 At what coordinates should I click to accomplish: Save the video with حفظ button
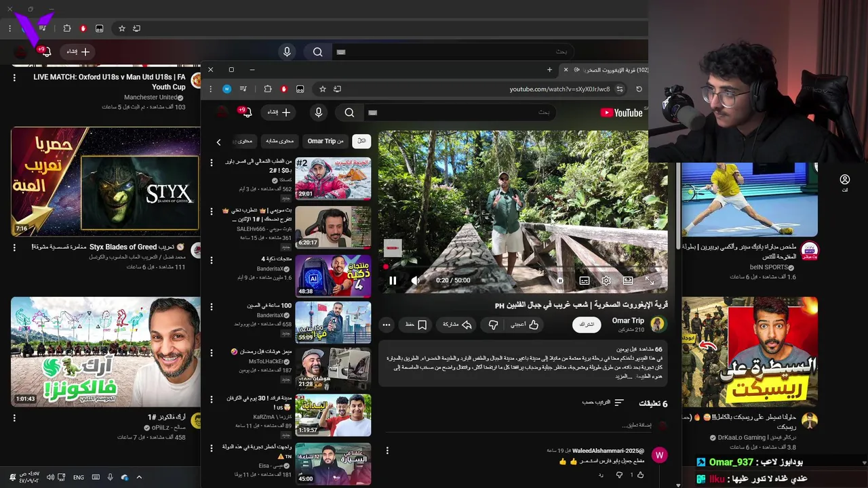coord(416,325)
